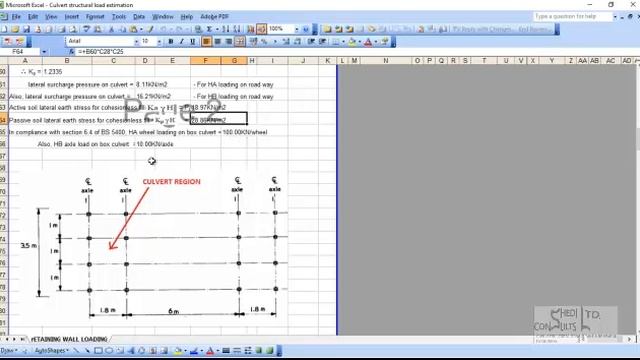Click the Font Color A in Formatting toolbar
This screenshot has height=360, width=640.
pyautogui.click(x=368, y=41)
